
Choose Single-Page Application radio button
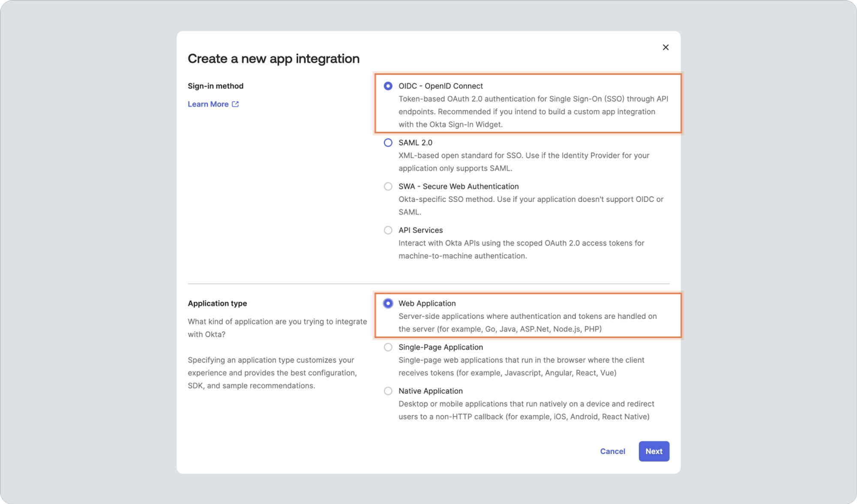pos(388,347)
